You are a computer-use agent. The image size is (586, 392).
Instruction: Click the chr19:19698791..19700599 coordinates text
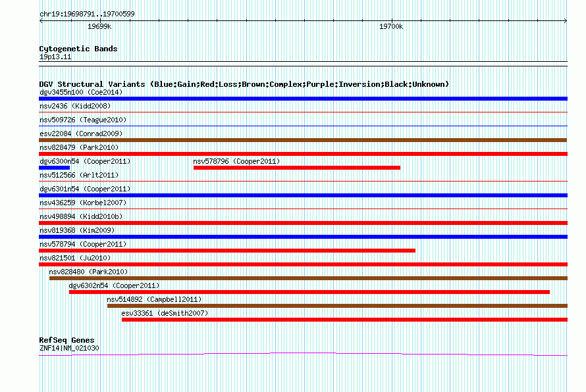click(87, 14)
